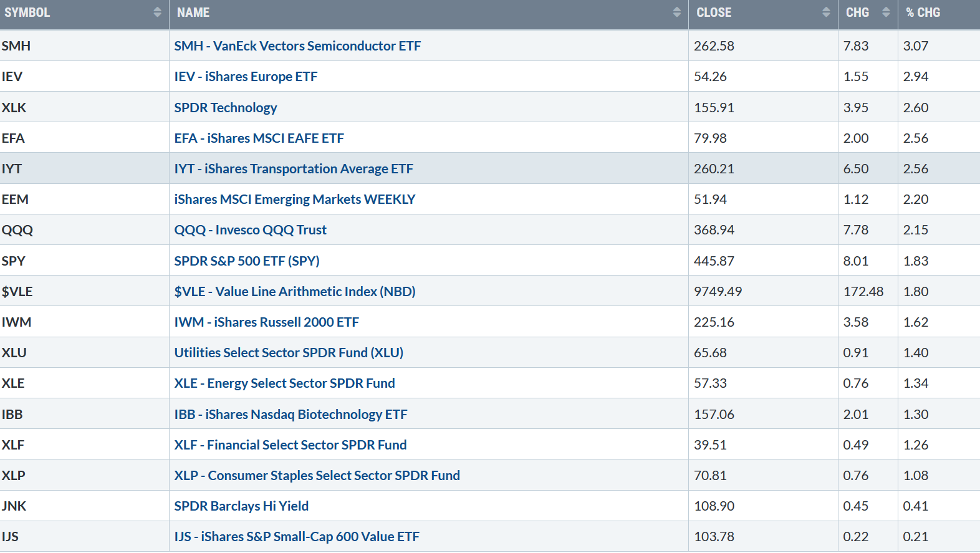Open XLP - Consumer Staples Select Sector link
This screenshot has width=980, height=553.
[317, 476]
